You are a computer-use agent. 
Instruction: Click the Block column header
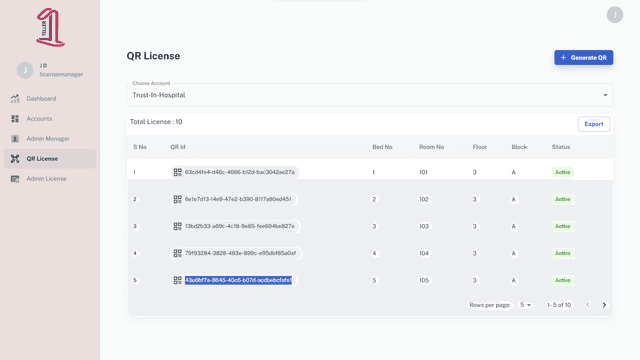pos(519,147)
